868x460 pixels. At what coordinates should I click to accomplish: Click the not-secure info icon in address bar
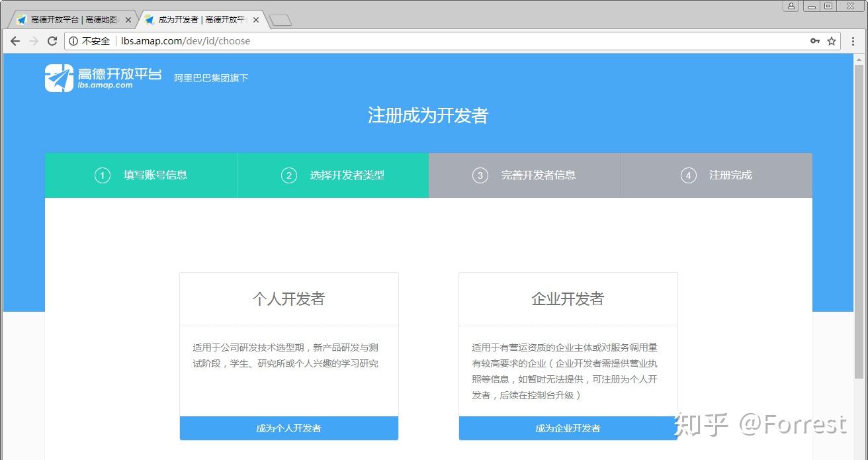[73, 41]
